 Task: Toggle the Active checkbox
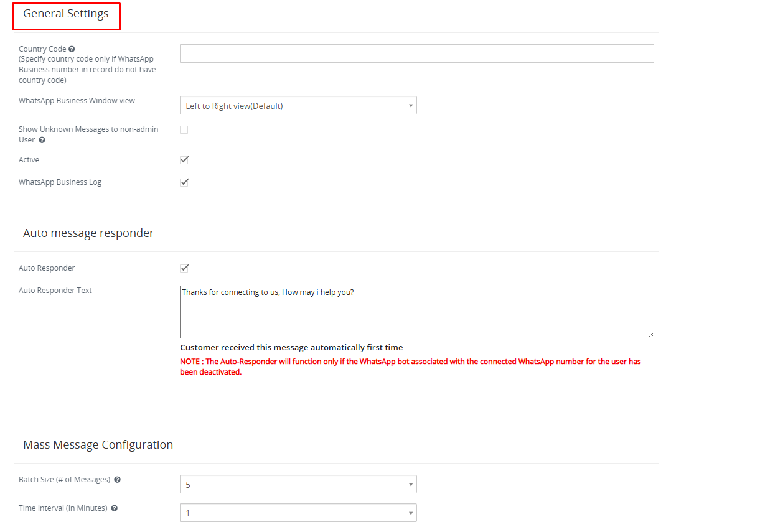pyautogui.click(x=184, y=159)
